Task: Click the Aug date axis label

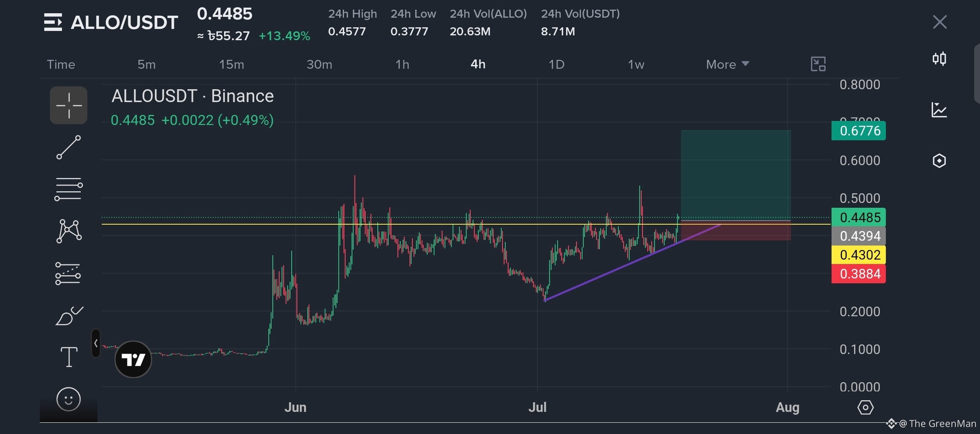Action: pos(787,407)
